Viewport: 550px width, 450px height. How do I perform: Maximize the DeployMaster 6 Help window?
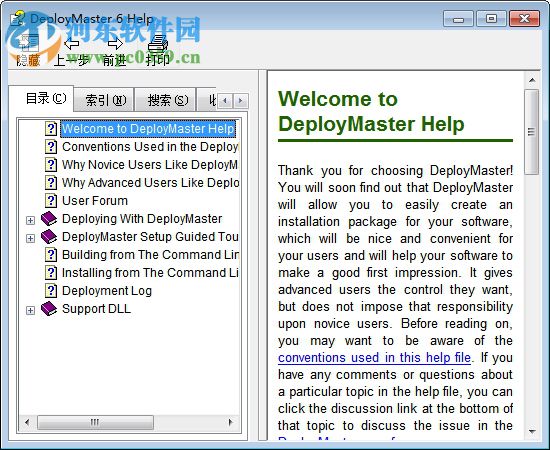pyautogui.click(x=491, y=19)
